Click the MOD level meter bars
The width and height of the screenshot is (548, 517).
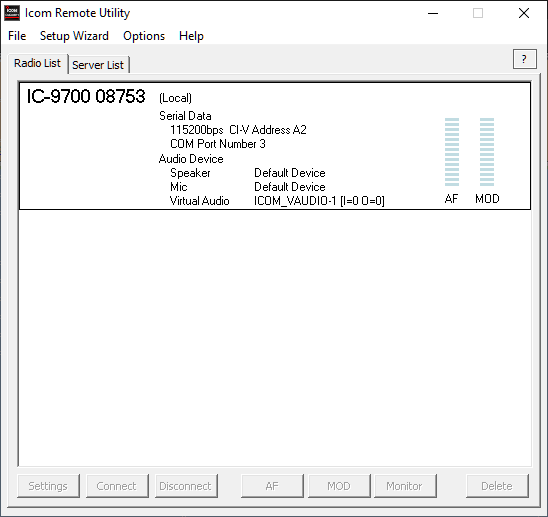(487, 152)
